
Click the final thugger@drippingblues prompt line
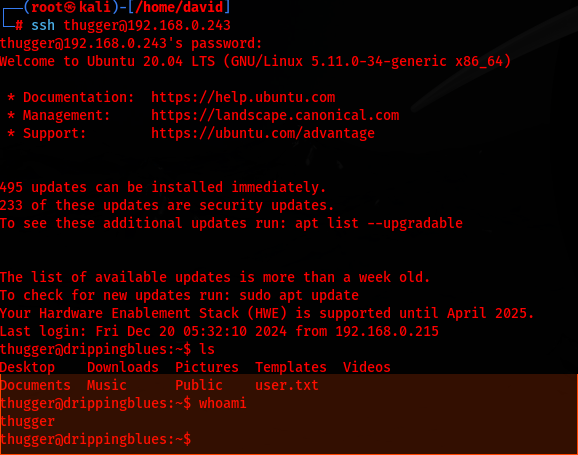95,440
